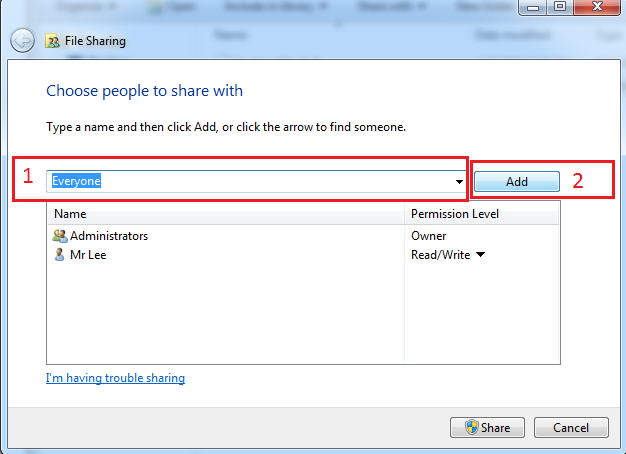The width and height of the screenshot is (626, 454).
Task: Open the I'm having trouble sharing link
Action: click(x=115, y=378)
